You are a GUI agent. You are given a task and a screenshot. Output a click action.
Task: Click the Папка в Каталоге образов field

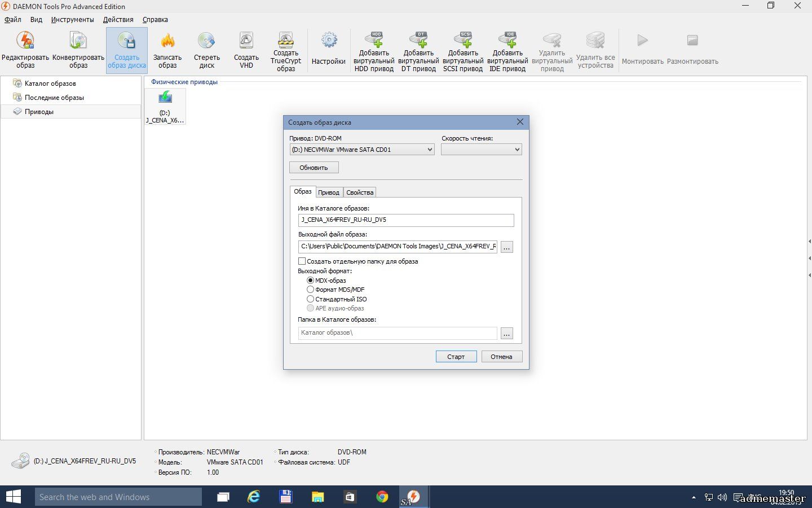click(x=398, y=333)
